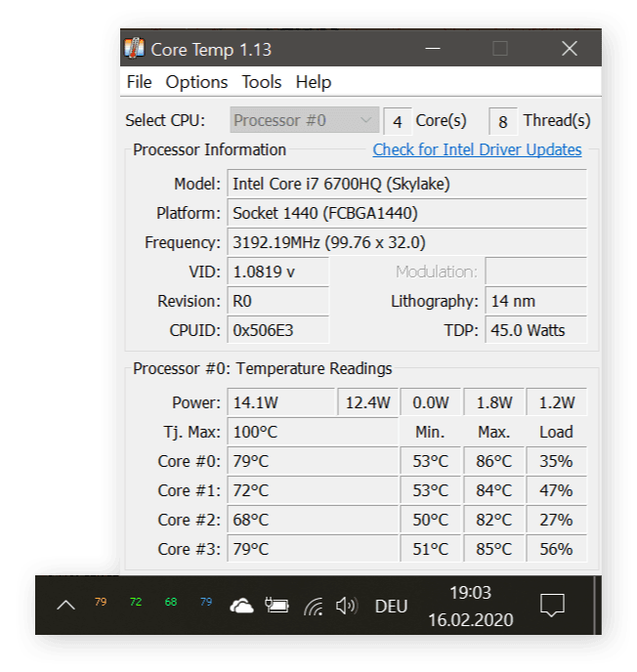Minimize the Core Temp window
This screenshot has width=637, height=672.
click(x=433, y=48)
